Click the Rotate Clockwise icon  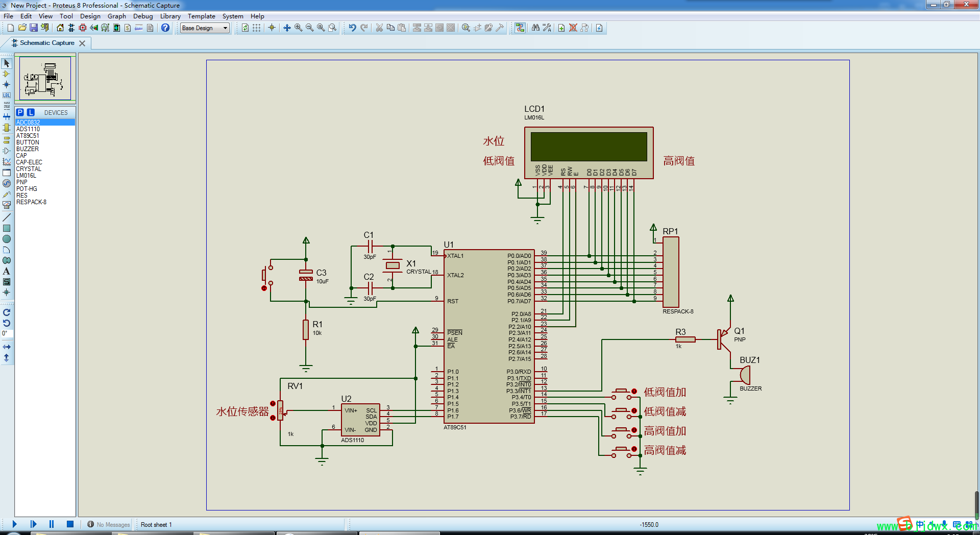[x=7, y=312]
